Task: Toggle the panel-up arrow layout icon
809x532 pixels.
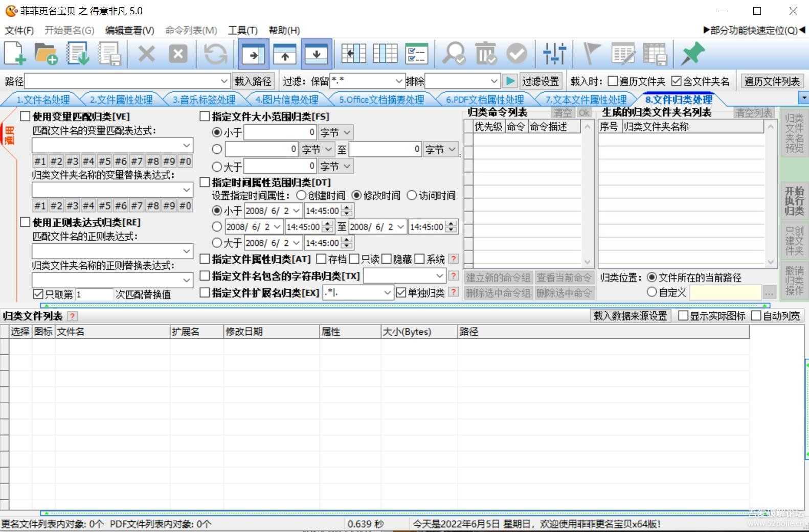Action: [x=285, y=54]
